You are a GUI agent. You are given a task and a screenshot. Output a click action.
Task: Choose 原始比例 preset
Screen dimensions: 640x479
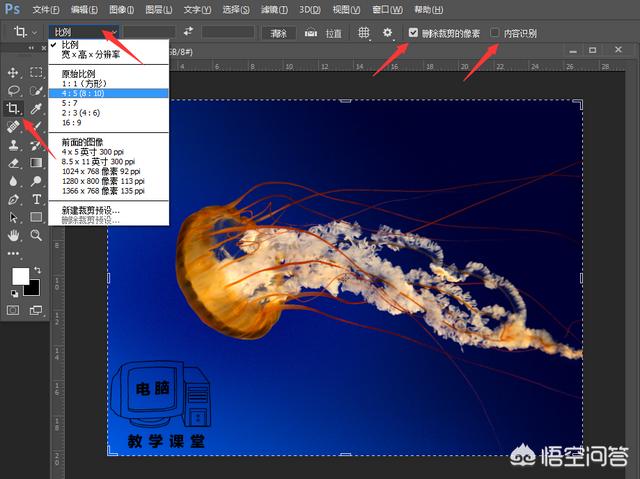[109, 74]
